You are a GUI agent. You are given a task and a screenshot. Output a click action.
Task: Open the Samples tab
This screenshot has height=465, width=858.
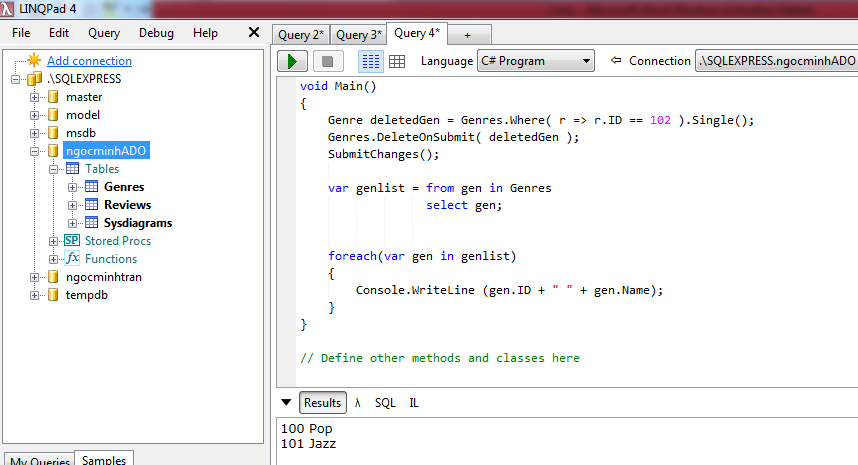pos(104,460)
